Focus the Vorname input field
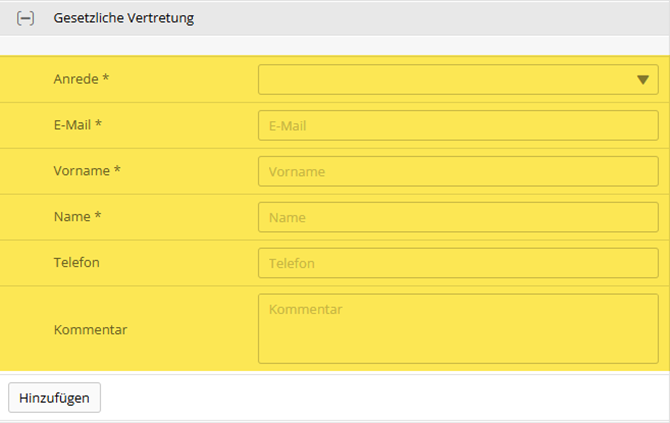670x423 pixels. tap(458, 172)
